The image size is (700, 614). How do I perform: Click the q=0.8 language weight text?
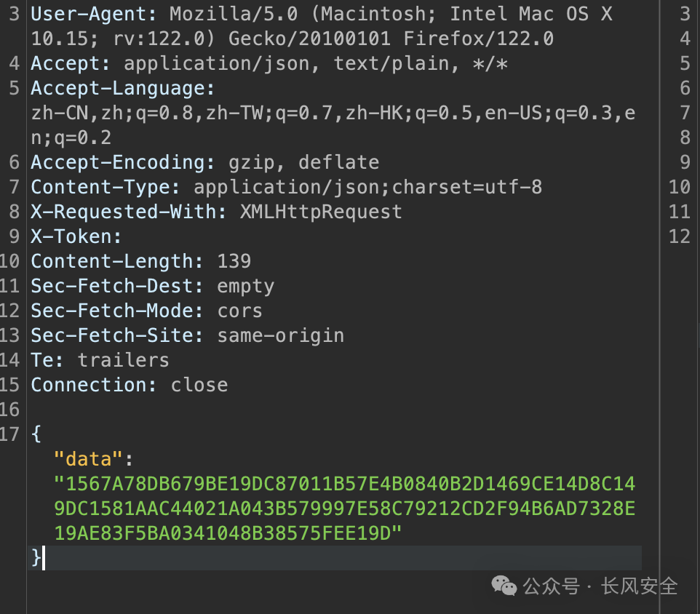coord(164,113)
